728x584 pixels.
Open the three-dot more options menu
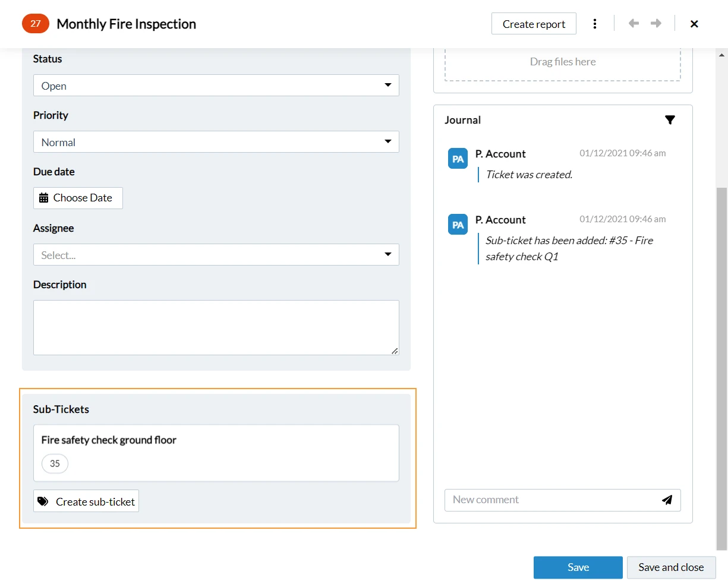[594, 24]
